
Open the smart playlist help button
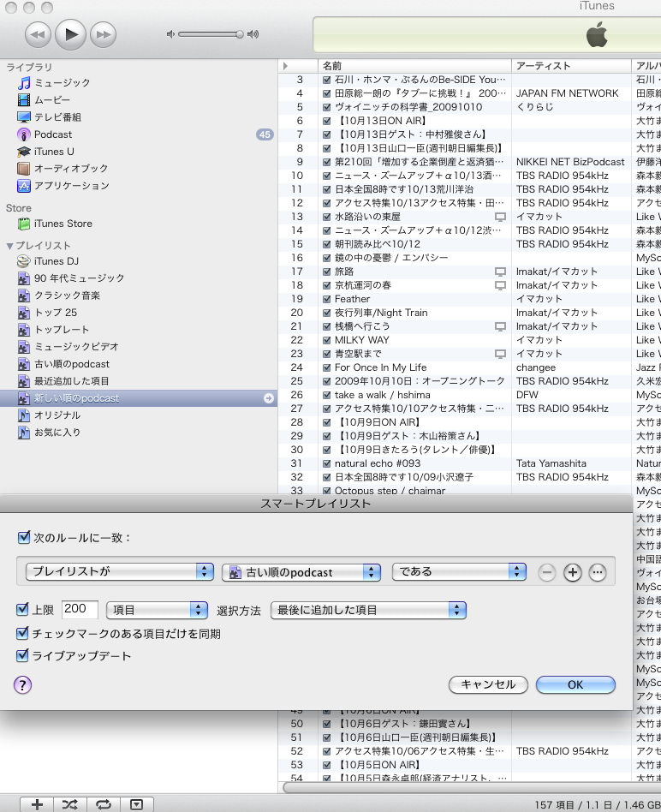(x=23, y=684)
